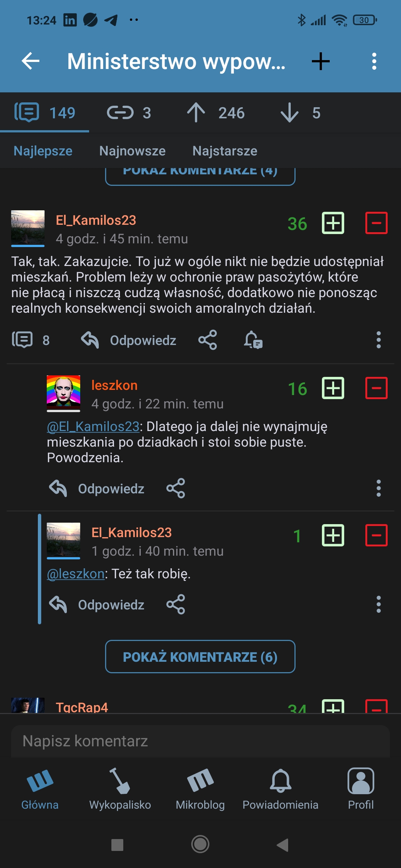Image resolution: width=401 pixels, height=868 pixels.
Task: Open Powiadomienia bell notifications
Action: pyautogui.click(x=280, y=789)
